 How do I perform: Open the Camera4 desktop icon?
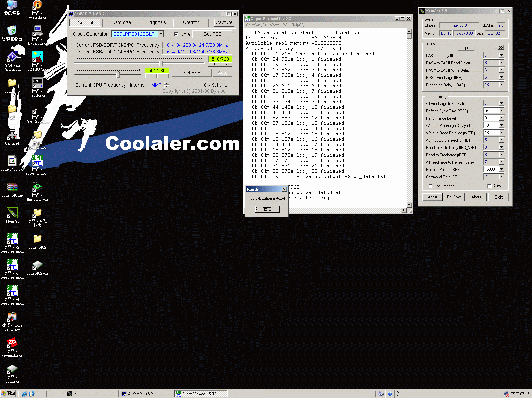[12, 137]
